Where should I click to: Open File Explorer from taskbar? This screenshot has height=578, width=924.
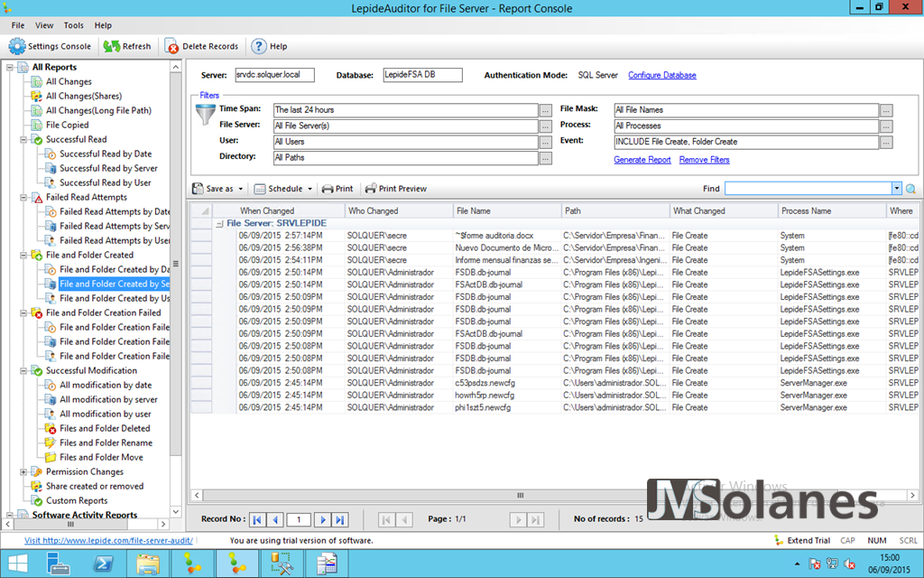point(148,564)
